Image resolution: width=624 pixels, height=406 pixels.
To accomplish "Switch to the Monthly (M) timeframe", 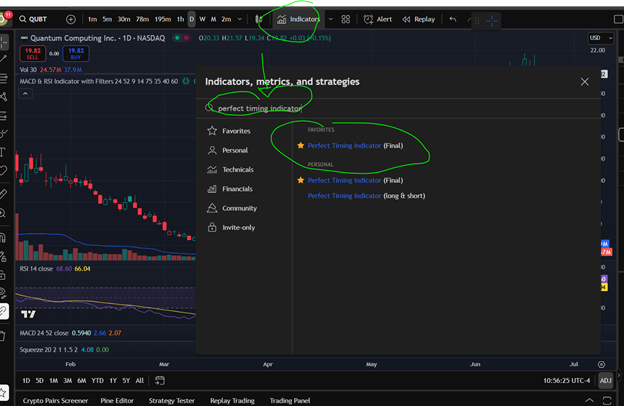I will pos(213,19).
